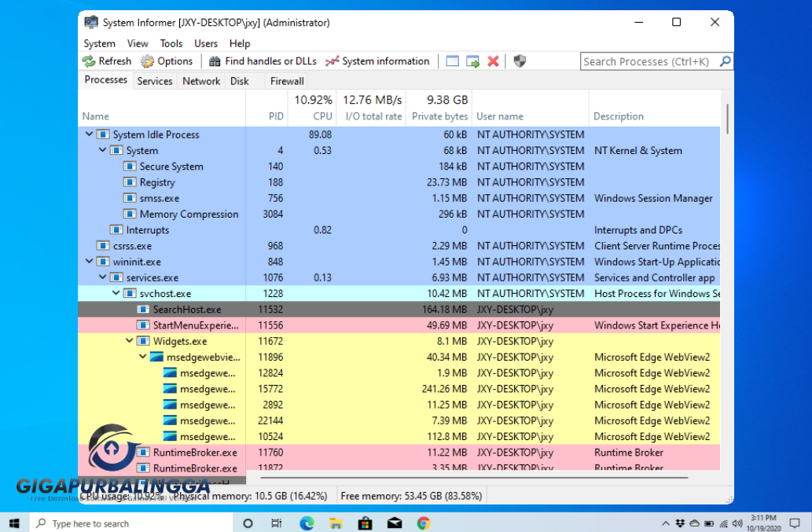Screen dimensions: 812x532
Task: Switch to the Network tab
Action: [201, 81]
